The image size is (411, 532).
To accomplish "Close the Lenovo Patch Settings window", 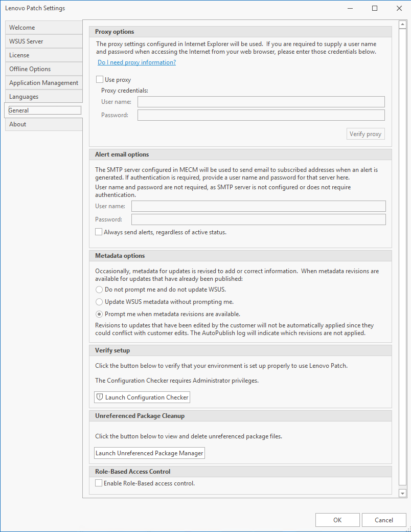I will [399, 8].
